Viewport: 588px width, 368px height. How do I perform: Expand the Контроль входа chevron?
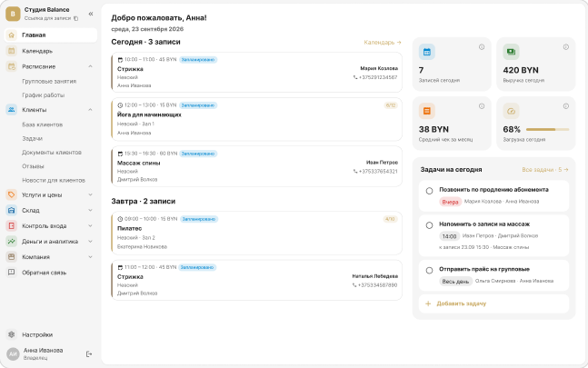[90, 226]
